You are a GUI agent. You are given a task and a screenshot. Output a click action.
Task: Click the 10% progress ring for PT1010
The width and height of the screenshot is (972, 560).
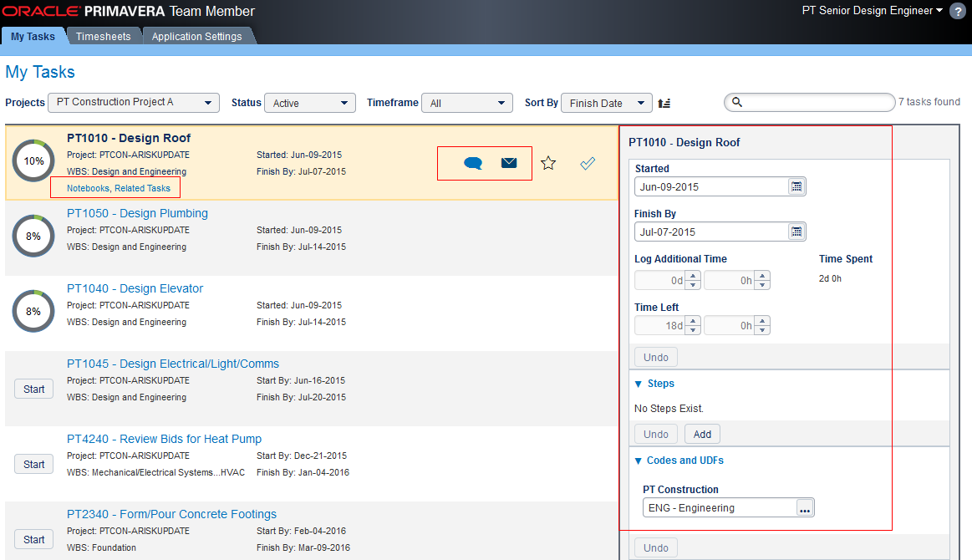[x=33, y=161]
